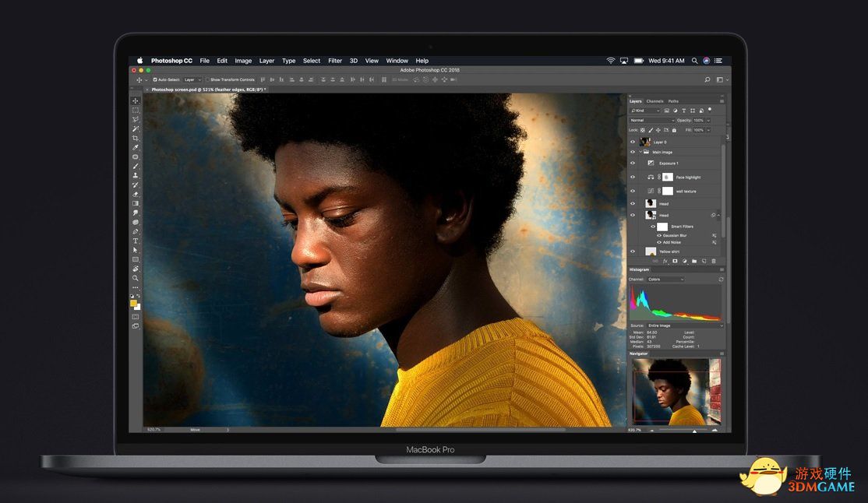Filter layers by type T icon

(x=684, y=111)
